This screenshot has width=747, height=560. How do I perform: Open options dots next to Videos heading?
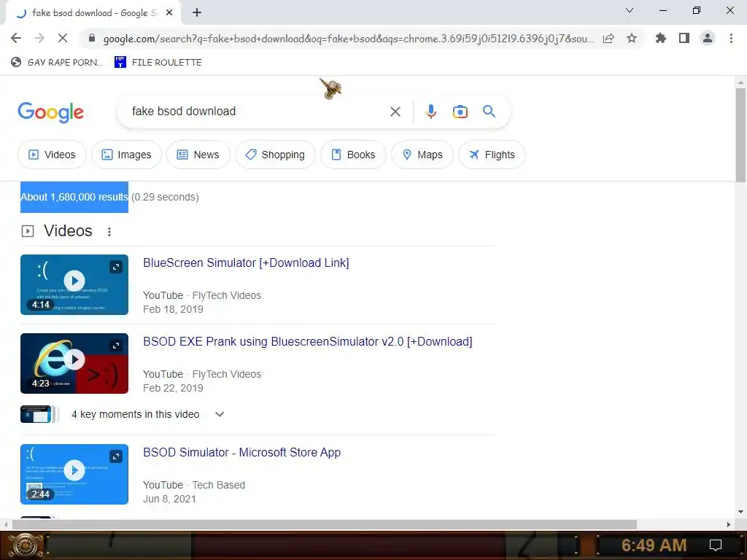(109, 231)
